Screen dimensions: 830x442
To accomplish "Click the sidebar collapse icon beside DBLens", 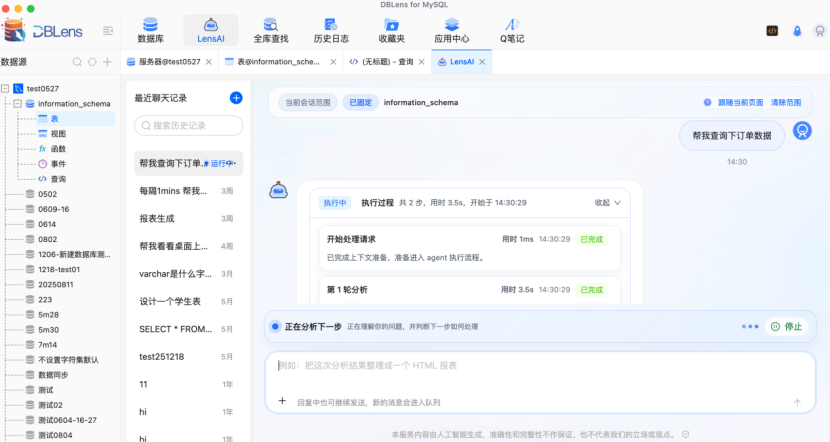I will pyautogui.click(x=108, y=31).
